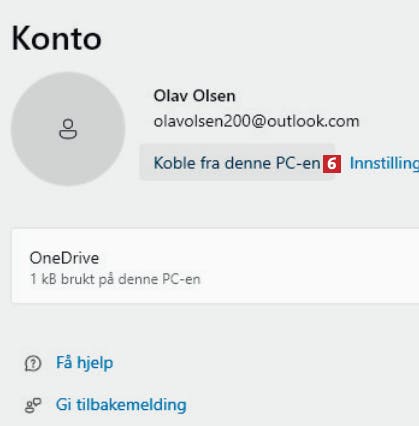This screenshot has width=419, height=426.
Task: Click the feedback people icon
Action: [33, 405]
